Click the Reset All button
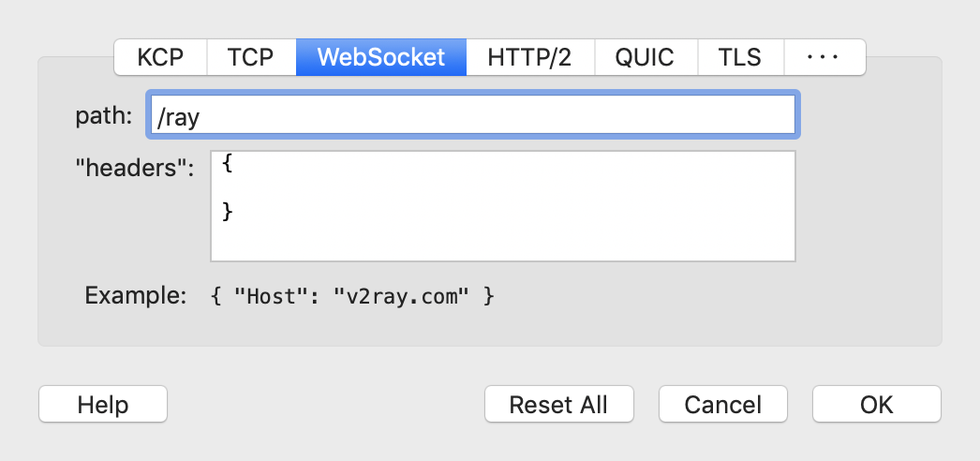The width and height of the screenshot is (980, 461). (x=558, y=404)
